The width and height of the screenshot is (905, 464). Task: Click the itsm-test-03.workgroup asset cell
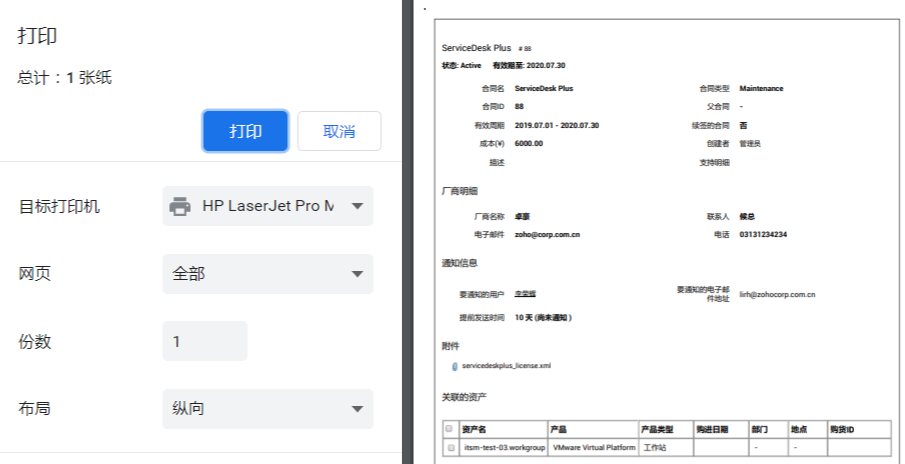pos(504,447)
